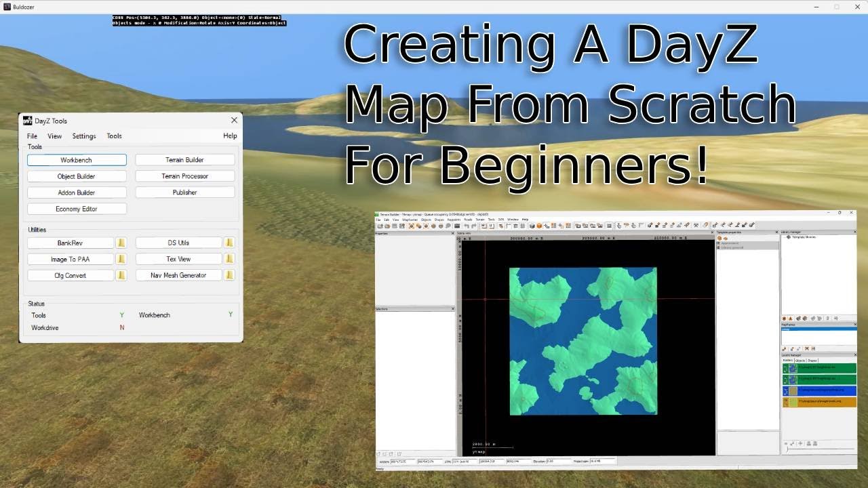
Task: Close the Library manager panel
Action: click(854, 232)
